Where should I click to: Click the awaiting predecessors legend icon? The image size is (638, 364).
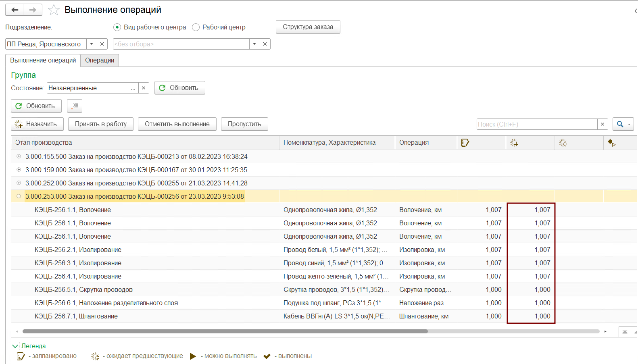pyautogui.click(x=95, y=356)
